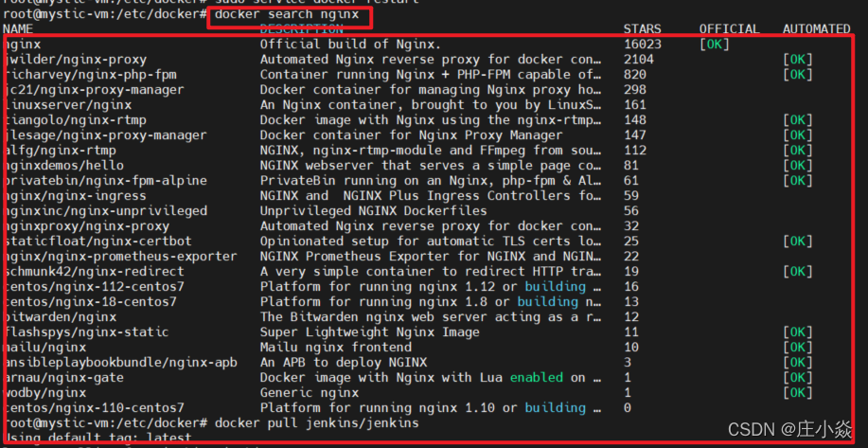Select the privatebin/nginx-fpm-alpine image name

[x=105, y=181]
